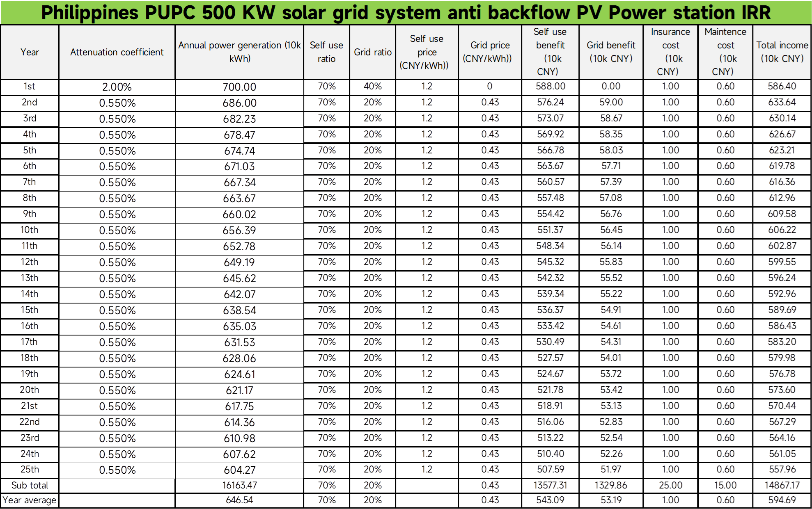Select the 626.67 total income cell
This screenshot has width=812, height=509.
coord(782,135)
